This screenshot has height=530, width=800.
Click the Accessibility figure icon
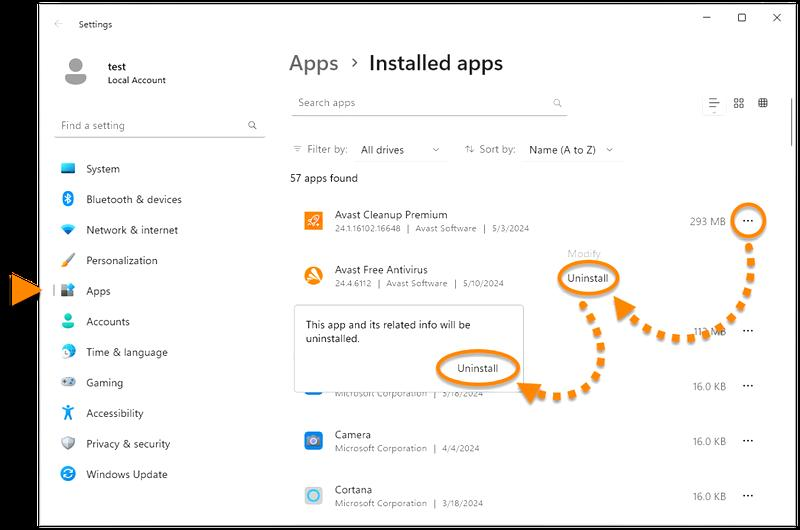68,412
